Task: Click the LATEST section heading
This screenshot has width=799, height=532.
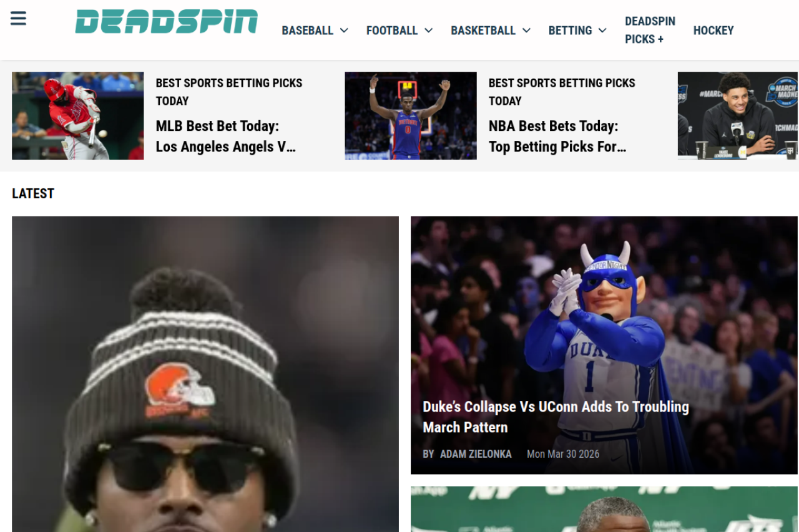Action: click(x=33, y=193)
